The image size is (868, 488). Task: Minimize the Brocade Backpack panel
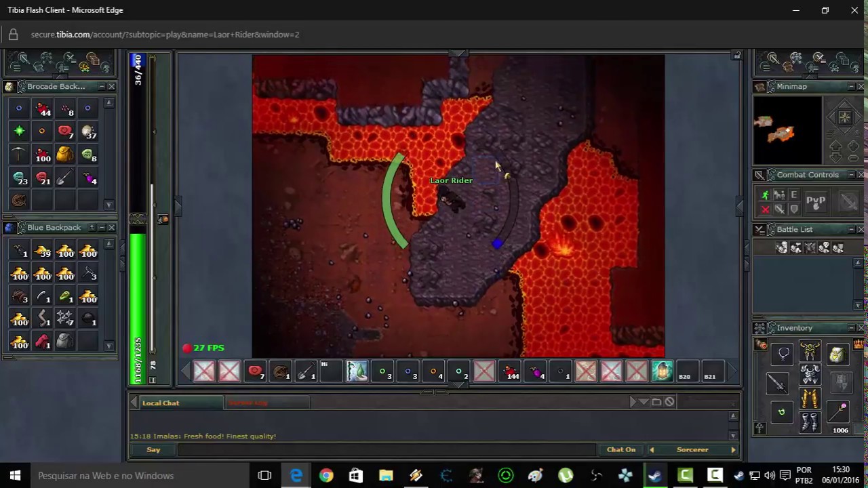pyautogui.click(x=101, y=86)
